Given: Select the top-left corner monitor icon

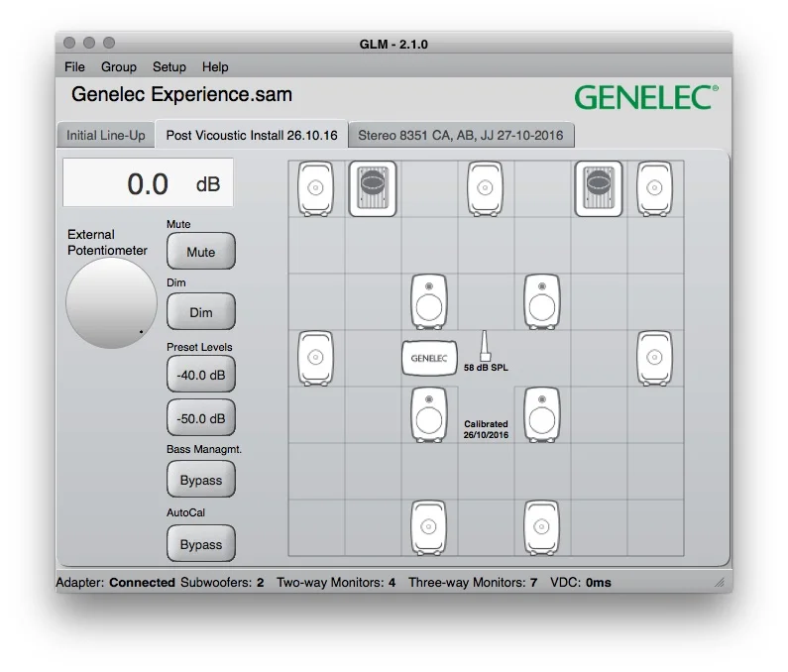Looking at the screenshot, I should coord(315,188).
